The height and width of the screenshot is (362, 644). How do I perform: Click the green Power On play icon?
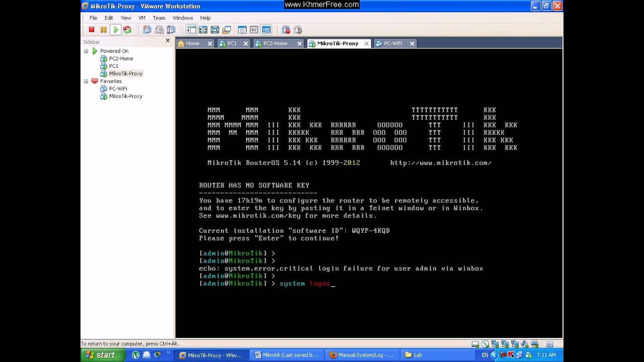click(x=115, y=30)
